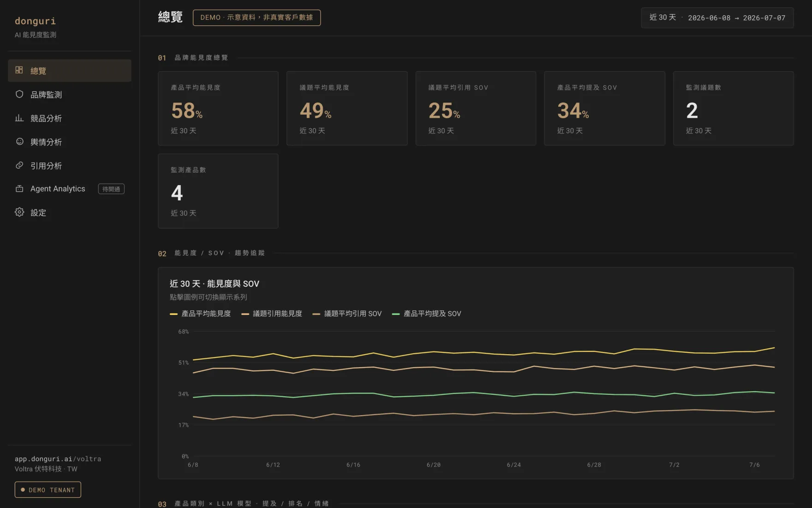The width and height of the screenshot is (812, 508).
Task: Click the Agent Analytics robot icon
Action: tap(19, 188)
